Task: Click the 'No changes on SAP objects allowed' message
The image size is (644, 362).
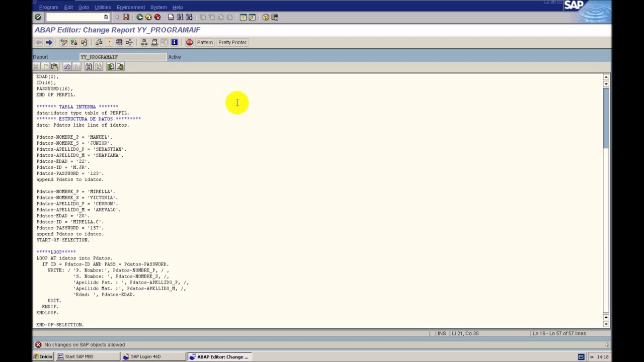Action: pyautogui.click(x=85, y=344)
